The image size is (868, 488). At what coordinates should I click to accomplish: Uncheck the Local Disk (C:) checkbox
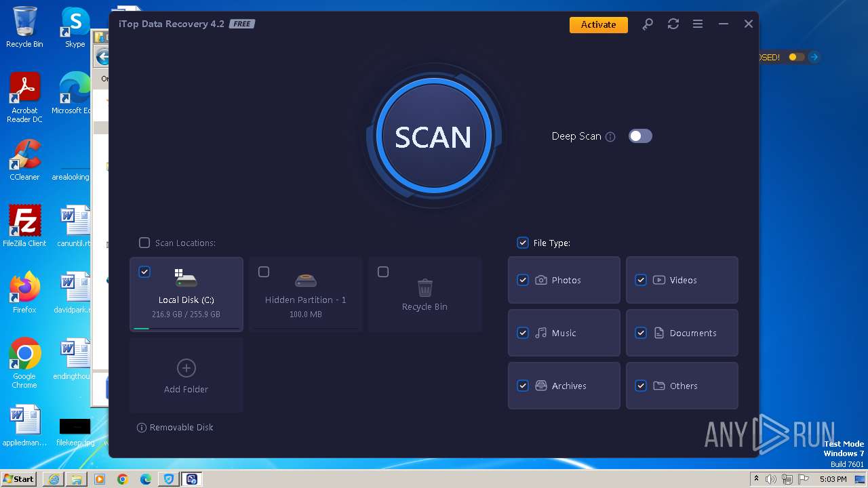(x=144, y=272)
